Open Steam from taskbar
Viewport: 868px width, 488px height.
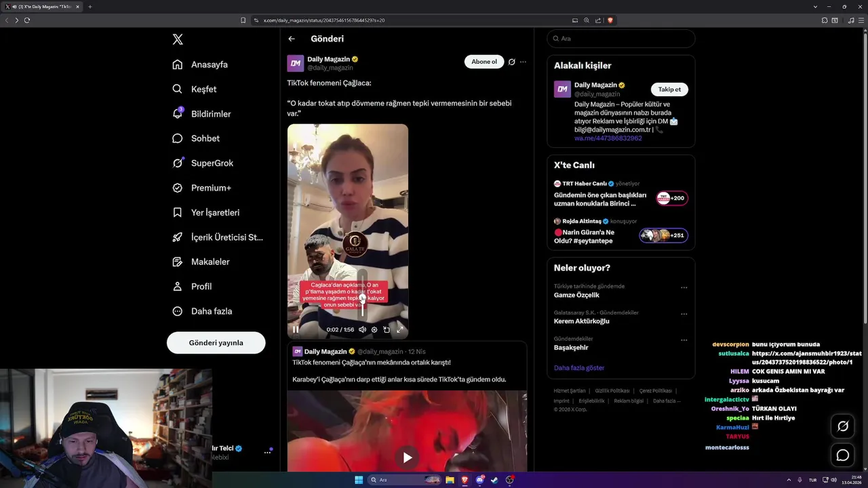point(494,480)
